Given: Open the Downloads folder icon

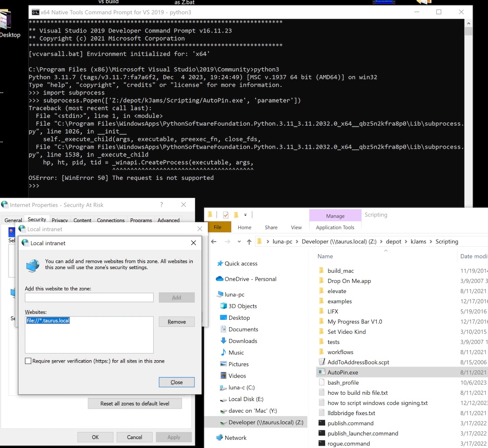Looking at the screenshot, I should (x=223, y=341).
